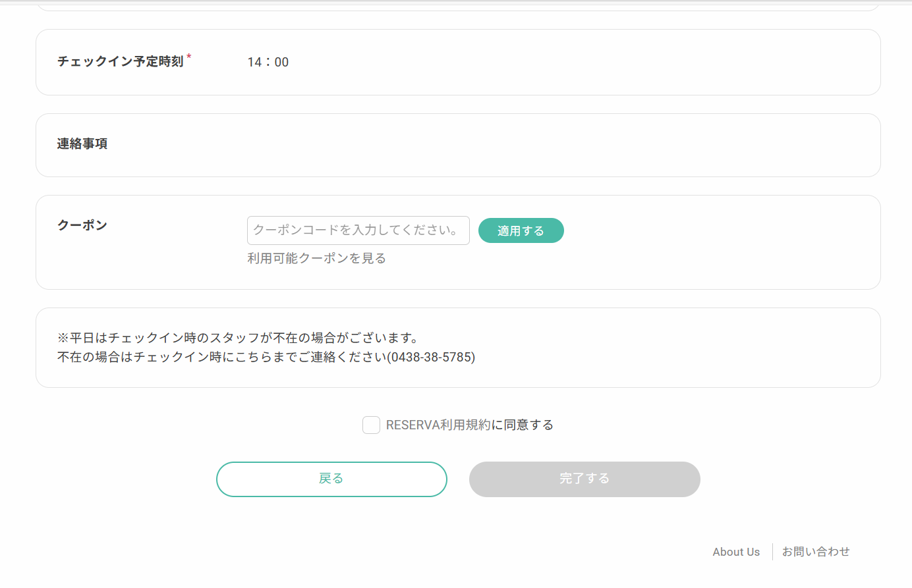Go back with the 戻る button
Image resolution: width=912 pixels, height=588 pixels.
pos(331,479)
